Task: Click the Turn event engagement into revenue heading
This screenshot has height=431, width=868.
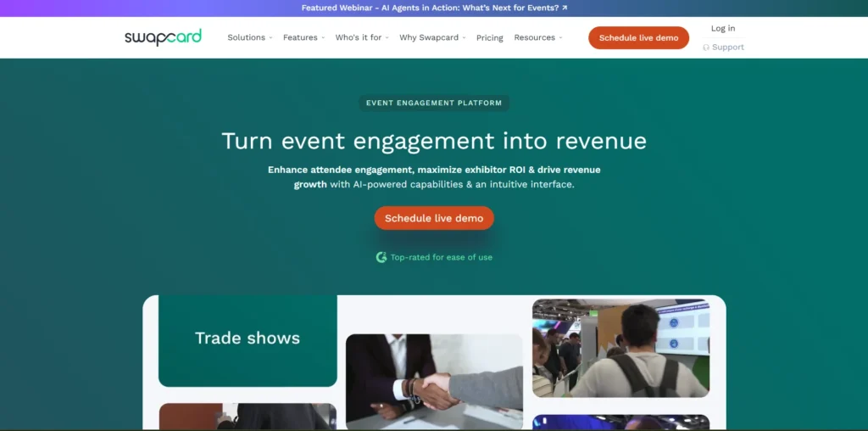Action: (x=434, y=141)
